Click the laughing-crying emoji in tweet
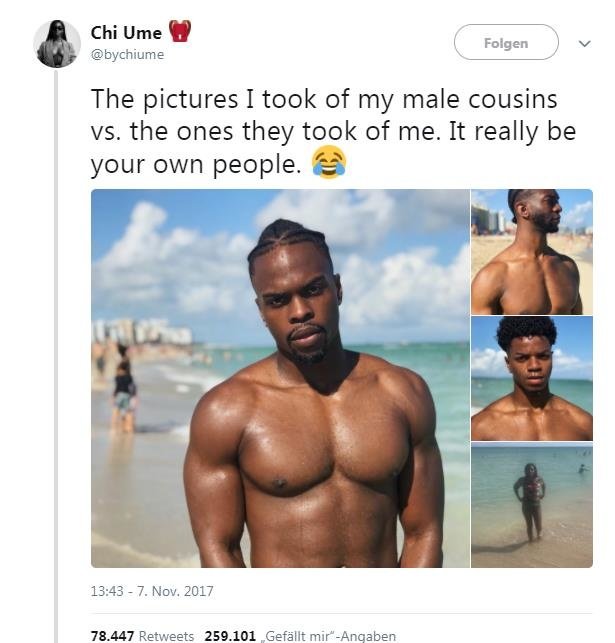Screen dimensions: 615x643 (329, 162)
